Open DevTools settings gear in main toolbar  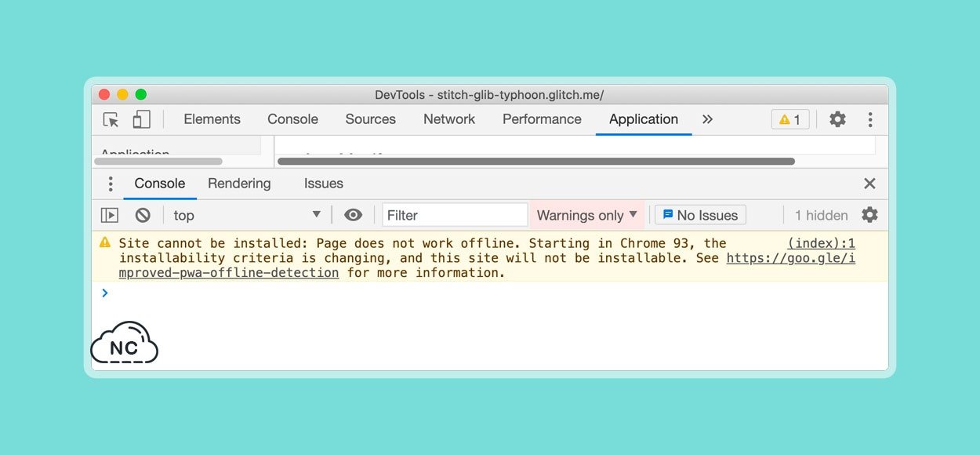click(837, 119)
